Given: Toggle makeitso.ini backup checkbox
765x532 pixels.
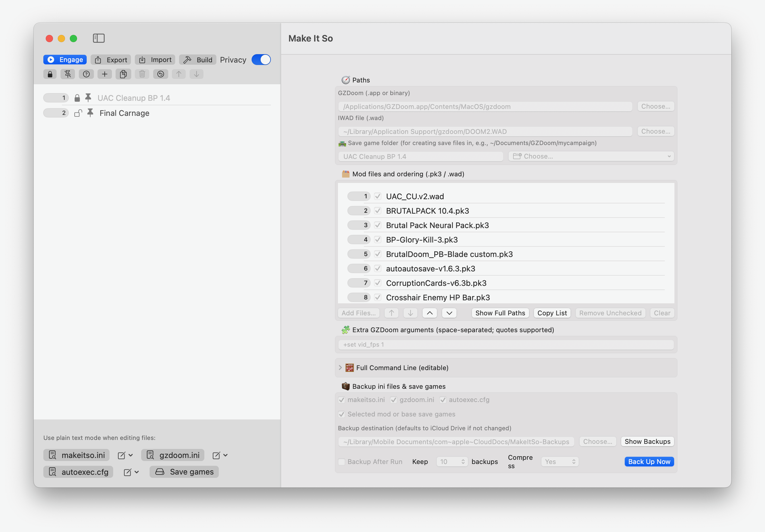Looking at the screenshot, I should pos(342,400).
